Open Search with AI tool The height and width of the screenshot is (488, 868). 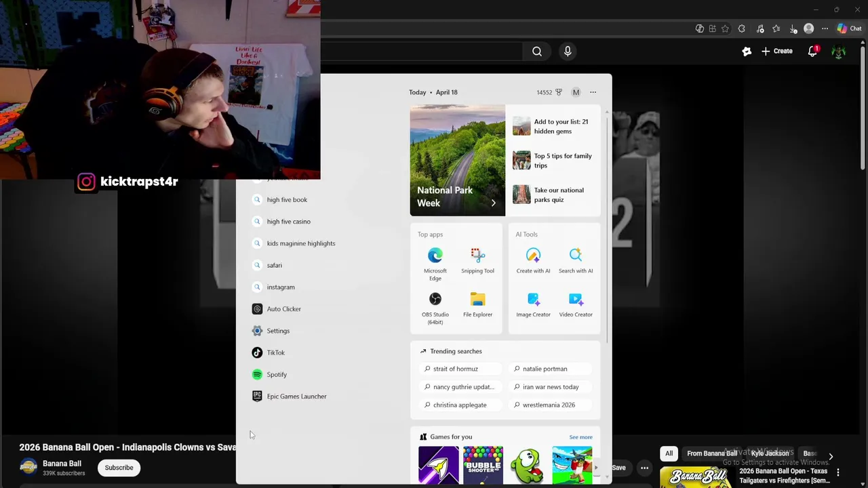point(576,260)
